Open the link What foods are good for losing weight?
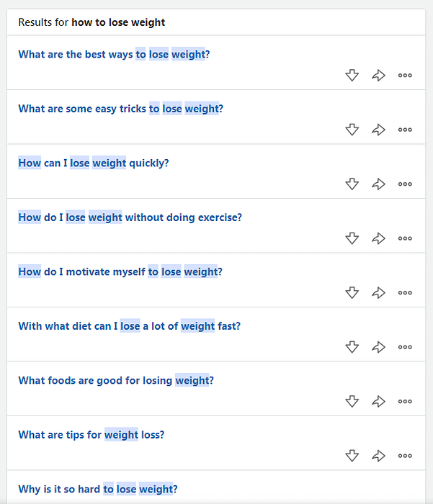Image resolution: width=433 pixels, height=504 pixels. pyautogui.click(x=116, y=380)
